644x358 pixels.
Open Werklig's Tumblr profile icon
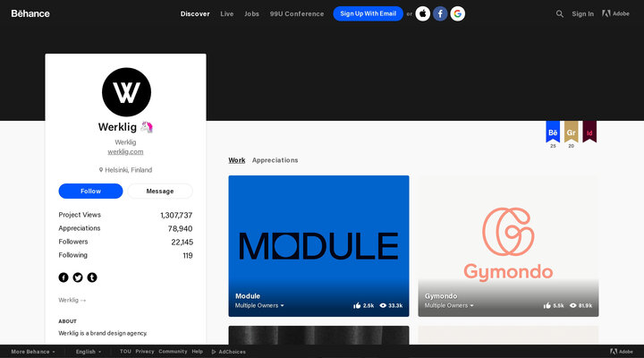(92, 277)
